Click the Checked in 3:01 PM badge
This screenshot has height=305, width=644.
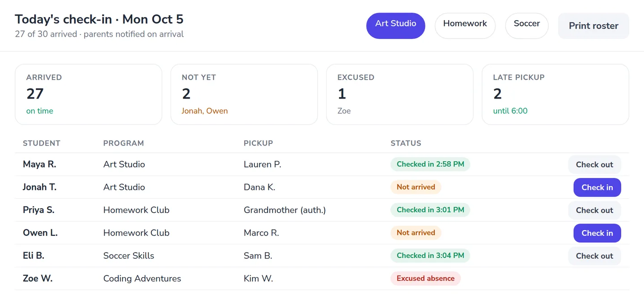[x=430, y=210]
